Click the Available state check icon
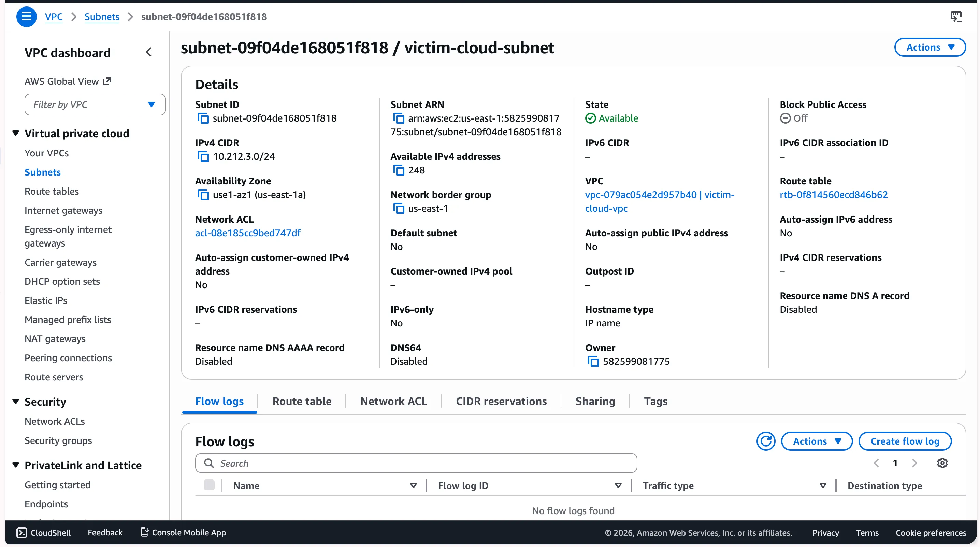 590,118
